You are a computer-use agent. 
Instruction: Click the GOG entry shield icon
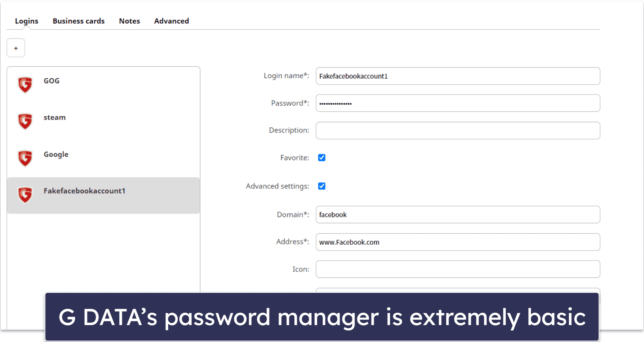tap(25, 85)
